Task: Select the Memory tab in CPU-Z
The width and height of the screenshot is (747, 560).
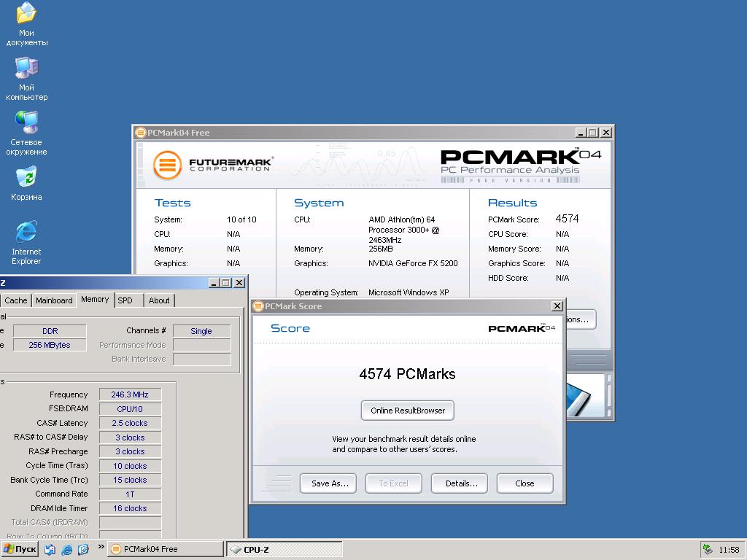Action: click(x=95, y=299)
